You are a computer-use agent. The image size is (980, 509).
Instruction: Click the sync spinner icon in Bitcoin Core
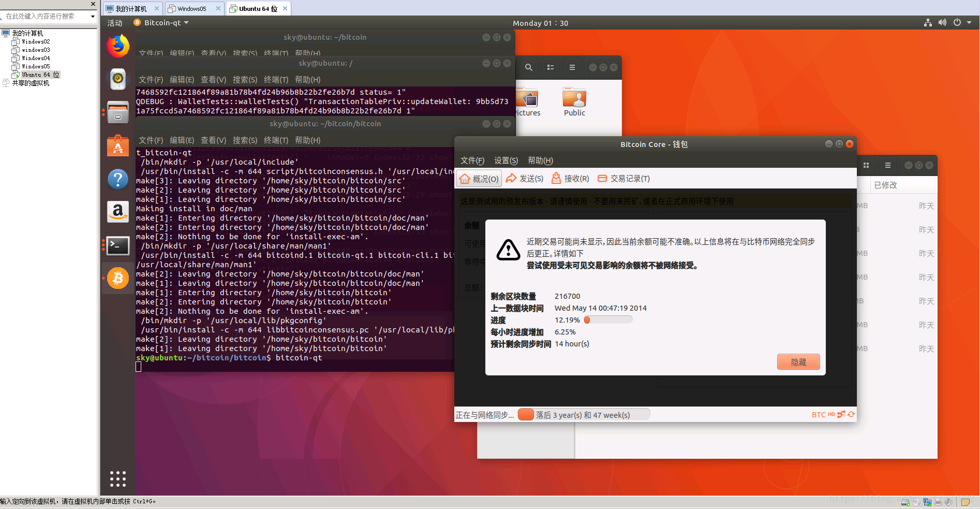[851, 414]
